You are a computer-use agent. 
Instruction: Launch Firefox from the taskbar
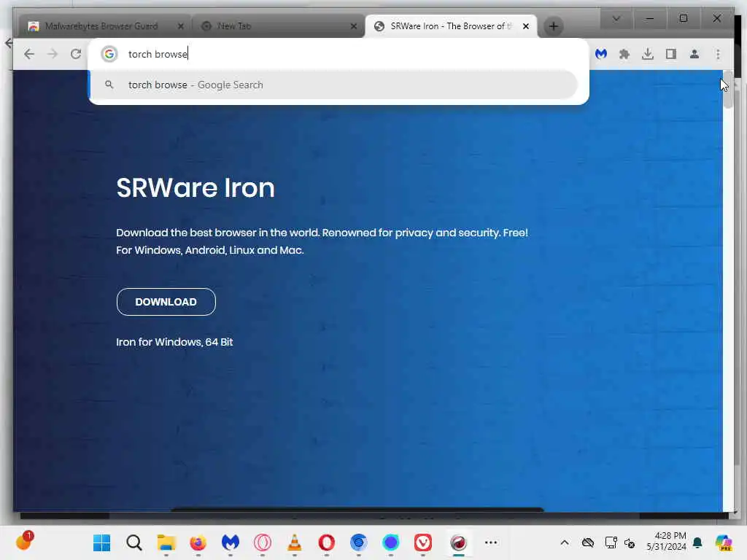click(x=198, y=542)
